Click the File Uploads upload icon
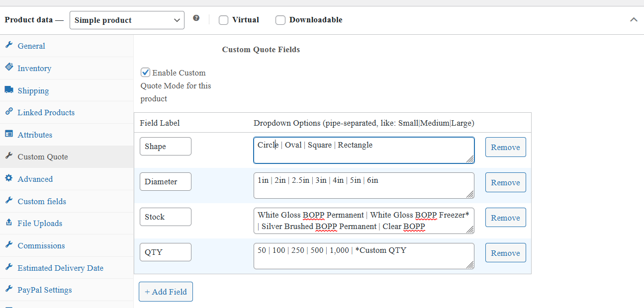The image size is (644, 308). pyautogui.click(x=9, y=223)
